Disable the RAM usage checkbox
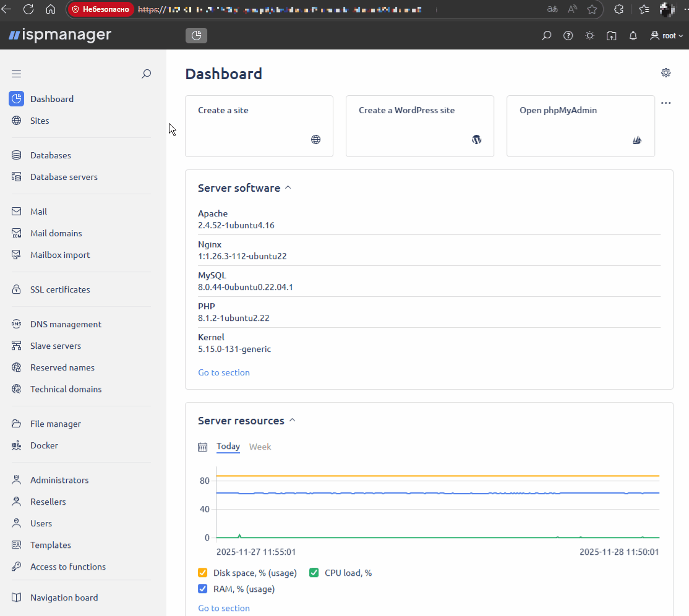689x616 pixels. click(x=203, y=589)
